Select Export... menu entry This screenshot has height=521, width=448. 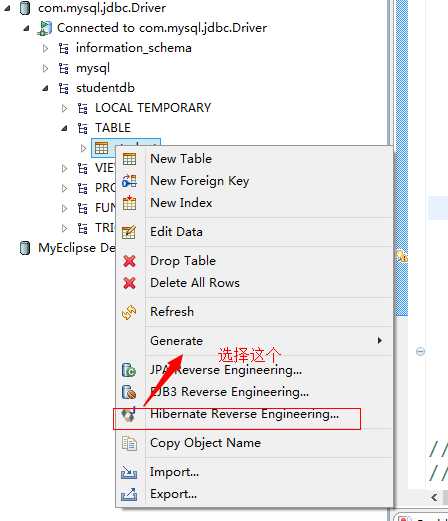(255, 494)
